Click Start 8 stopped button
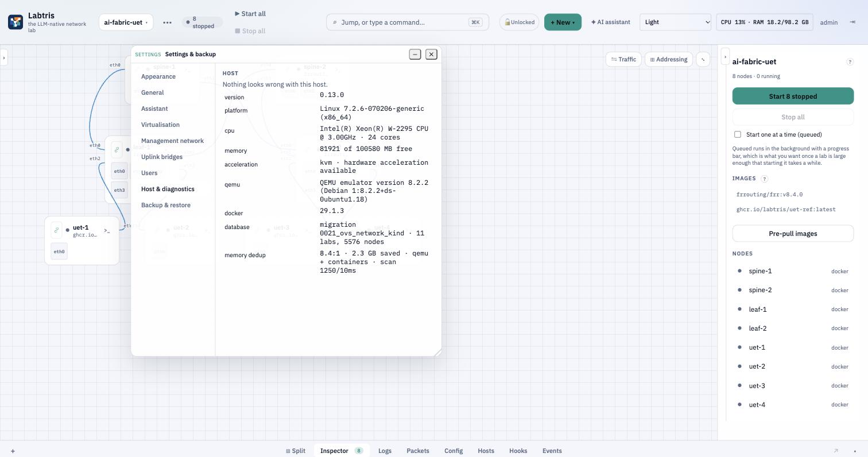868x457 pixels. 793,96
